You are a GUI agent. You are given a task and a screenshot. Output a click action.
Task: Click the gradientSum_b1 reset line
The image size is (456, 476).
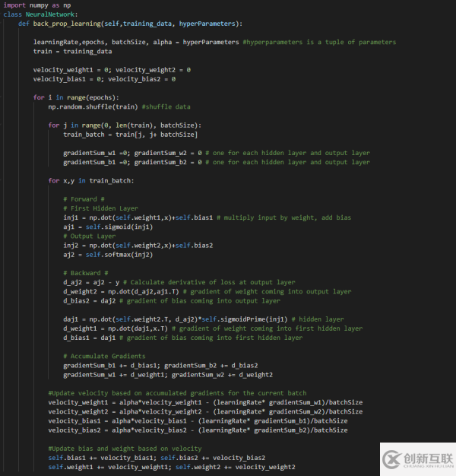click(x=217, y=162)
